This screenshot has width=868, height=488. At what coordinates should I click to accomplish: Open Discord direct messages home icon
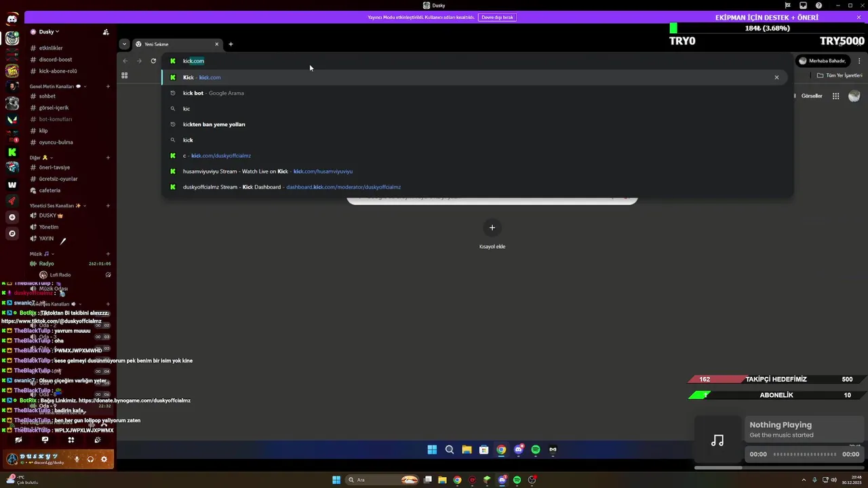point(12,20)
